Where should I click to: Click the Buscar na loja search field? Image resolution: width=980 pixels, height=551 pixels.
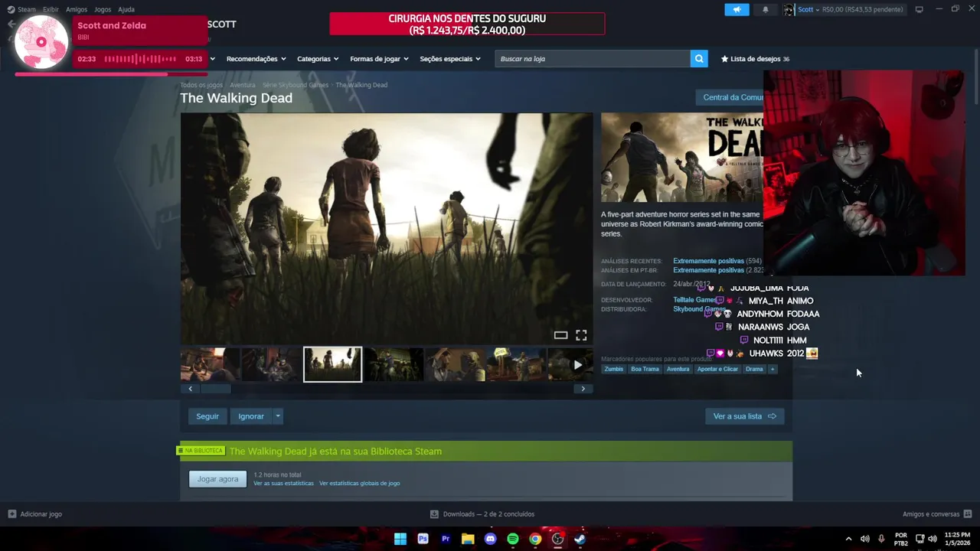coord(592,59)
